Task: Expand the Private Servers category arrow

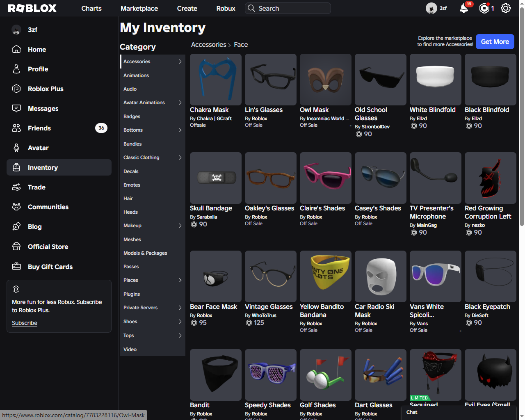Action: (x=180, y=308)
